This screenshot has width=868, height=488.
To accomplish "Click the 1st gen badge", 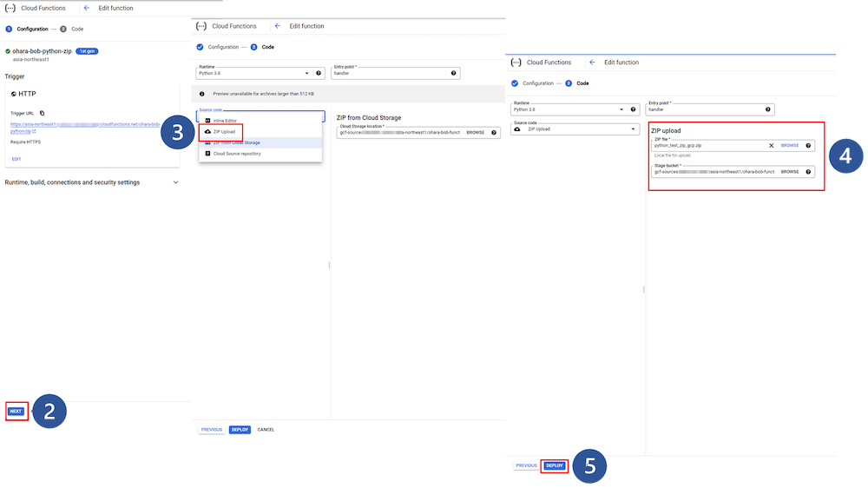I will (x=87, y=51).
